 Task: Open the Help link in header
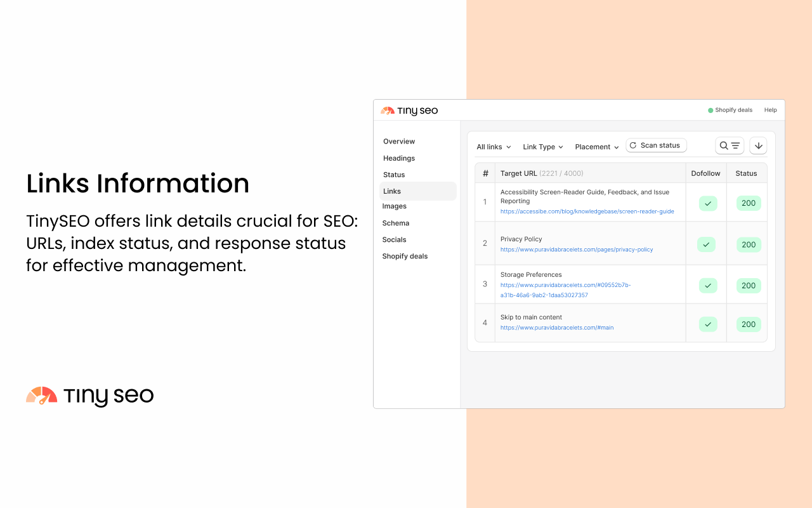click(x=770, y=110)
